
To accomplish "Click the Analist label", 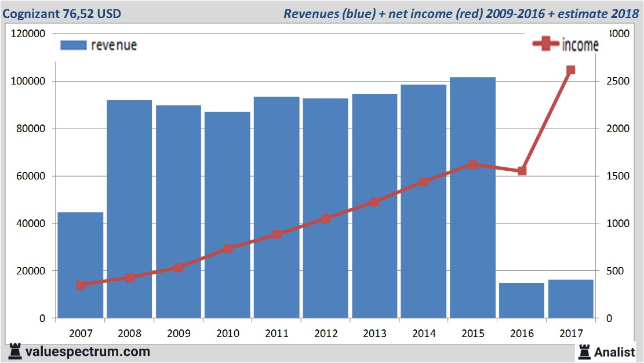I will click(614, 352).
